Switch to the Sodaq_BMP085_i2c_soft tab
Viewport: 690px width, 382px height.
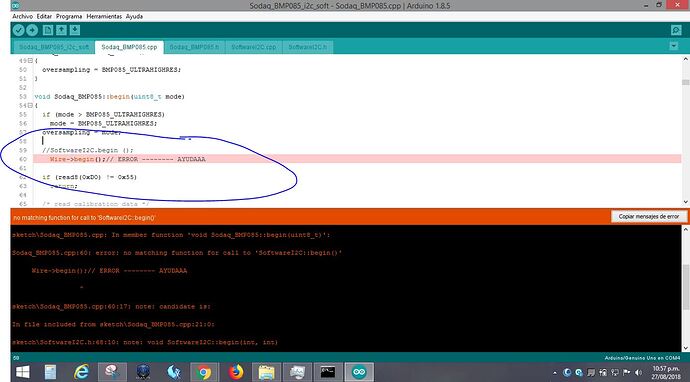pos(54,47)
